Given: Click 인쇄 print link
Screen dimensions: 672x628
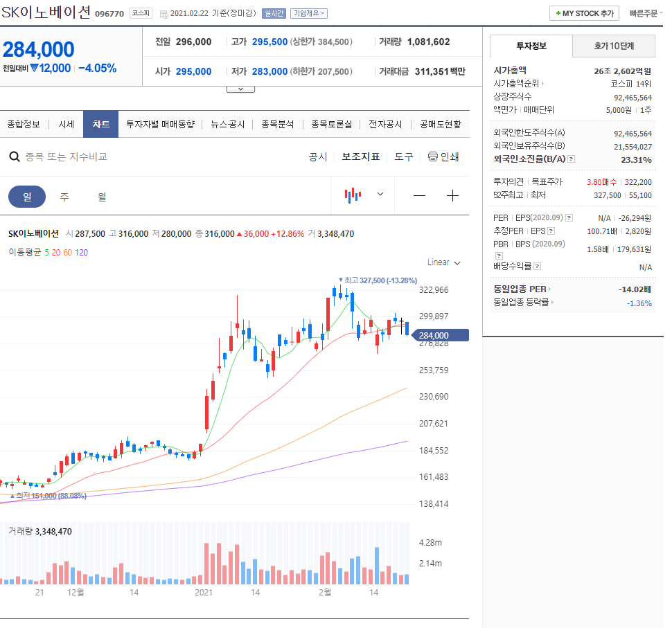Looking at the screenshot, I should 450,156.
